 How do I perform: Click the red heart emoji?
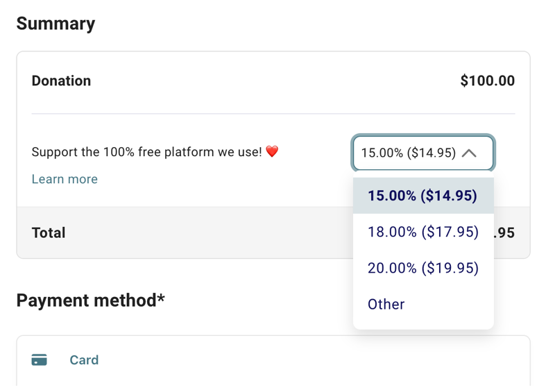pos(272,151)
